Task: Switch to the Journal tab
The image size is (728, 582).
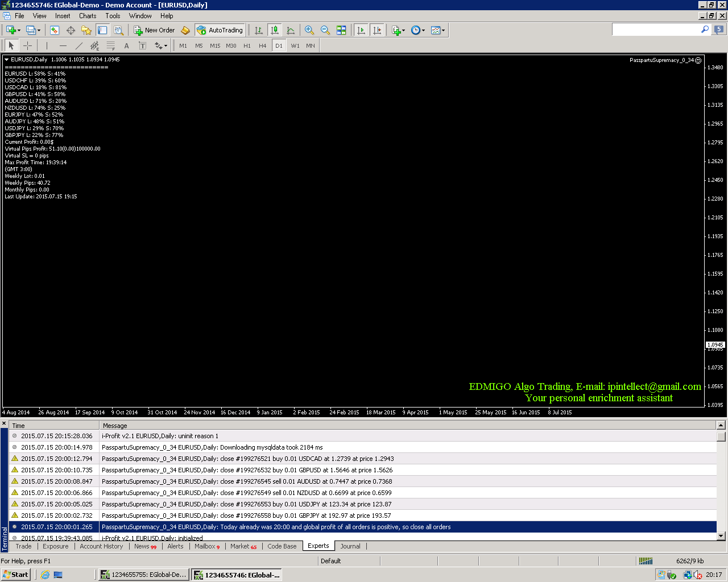Action: point(350,546)
